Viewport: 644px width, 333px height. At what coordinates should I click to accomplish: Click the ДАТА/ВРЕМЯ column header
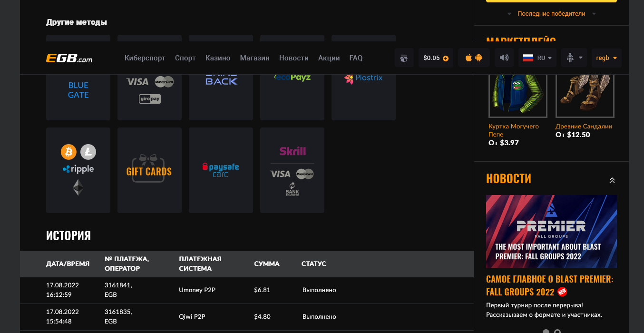click(x=68, y=264)
